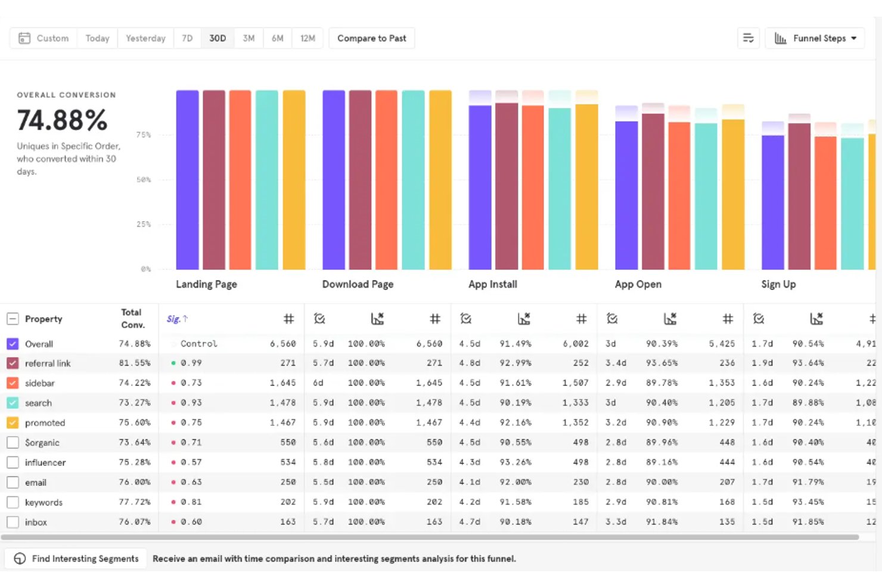
Task: Click the Find Interesting Segments button
Action: pyautogui.click(x=76, y=558)
